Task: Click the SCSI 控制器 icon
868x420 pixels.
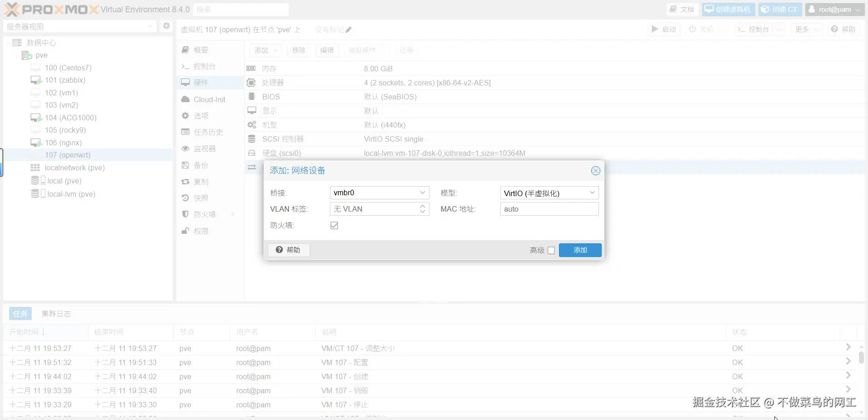Action: tap(251, 139)
